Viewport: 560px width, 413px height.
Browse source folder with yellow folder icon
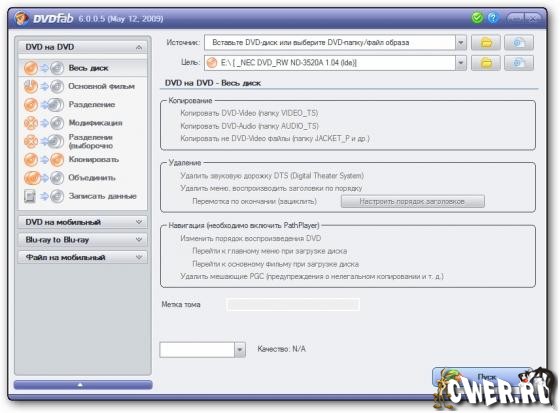[486, 43]
